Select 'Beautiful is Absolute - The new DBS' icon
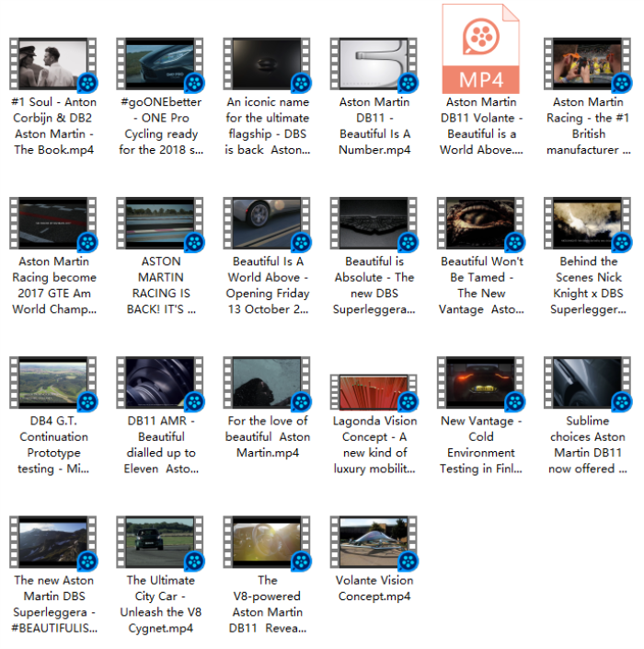This screenshot has height=649, width=644. pos(374,223)
